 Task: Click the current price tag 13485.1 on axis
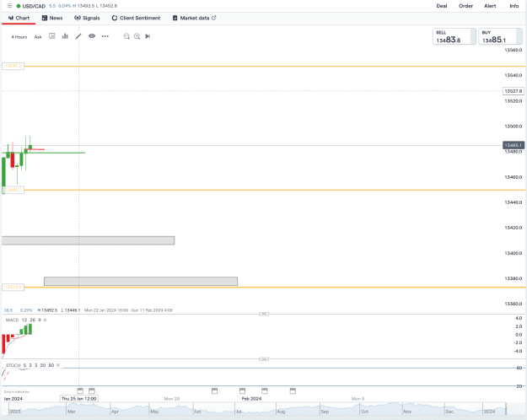coord(514,145)
